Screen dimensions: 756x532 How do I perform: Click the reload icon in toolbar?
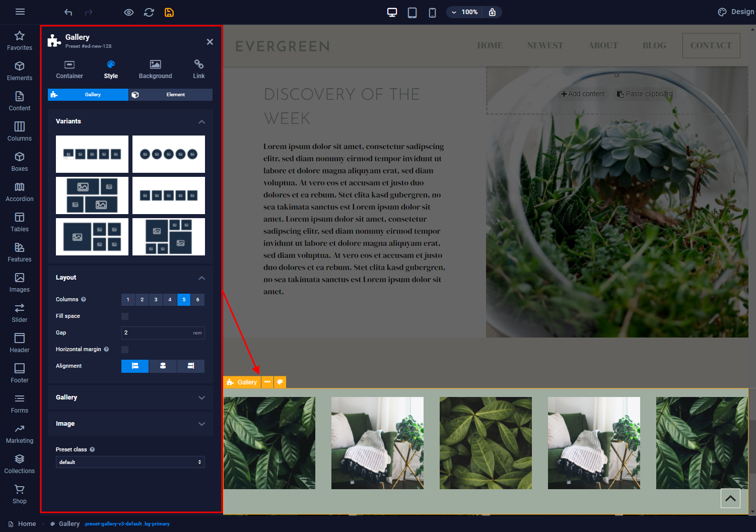149,12
